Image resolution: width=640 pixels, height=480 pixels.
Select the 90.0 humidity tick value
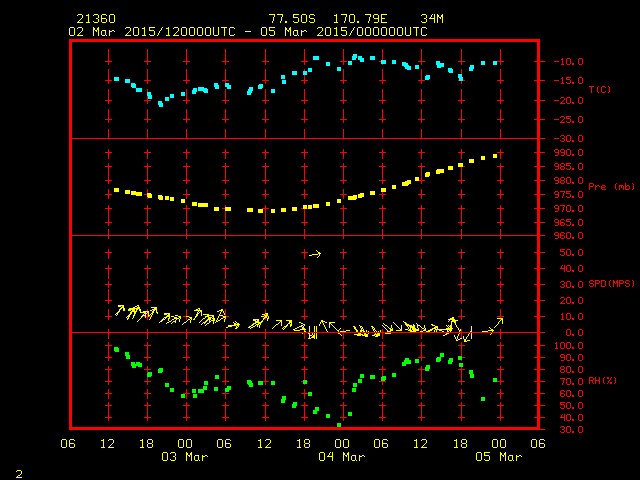coord(571,358)
